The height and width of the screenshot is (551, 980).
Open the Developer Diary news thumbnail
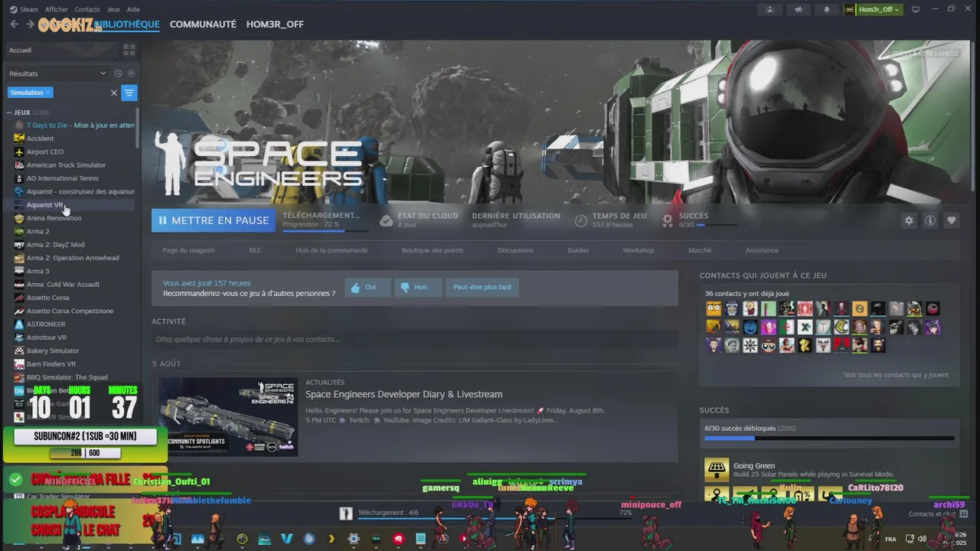(x=228, y=416)
